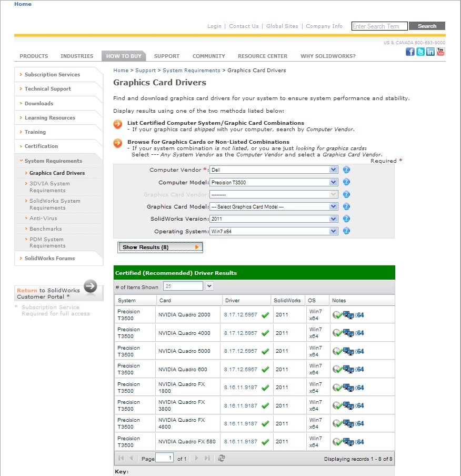Click the Enter Search Term field
Viewport: 461px width, 476px height.
(379, 26)
